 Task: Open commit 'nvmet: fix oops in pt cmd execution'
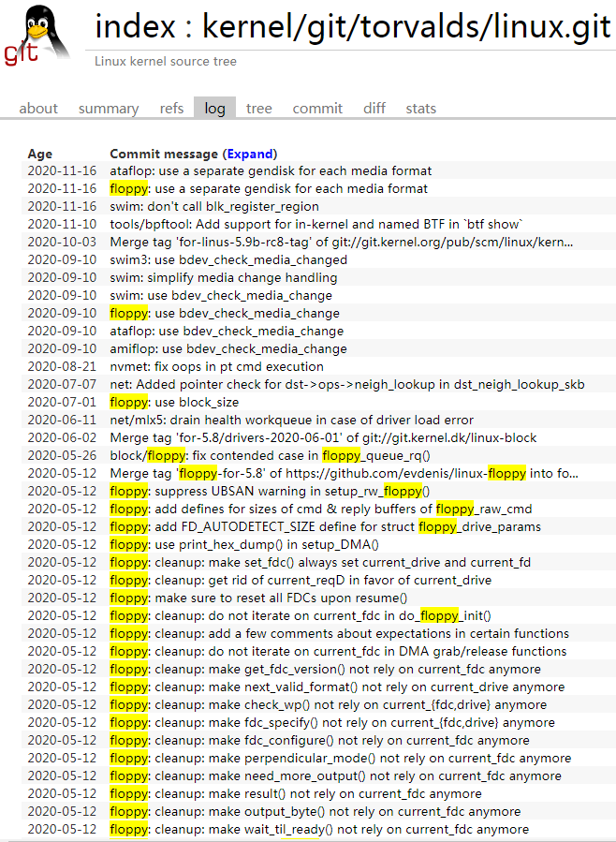pos(217,366)
